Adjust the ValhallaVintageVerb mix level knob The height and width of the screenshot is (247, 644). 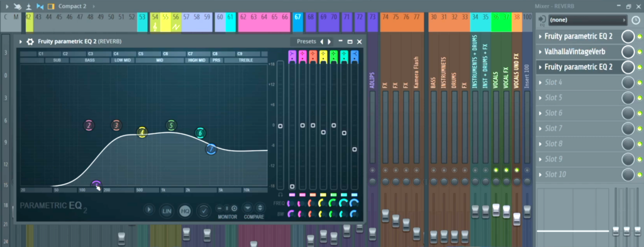coord(628,52)
